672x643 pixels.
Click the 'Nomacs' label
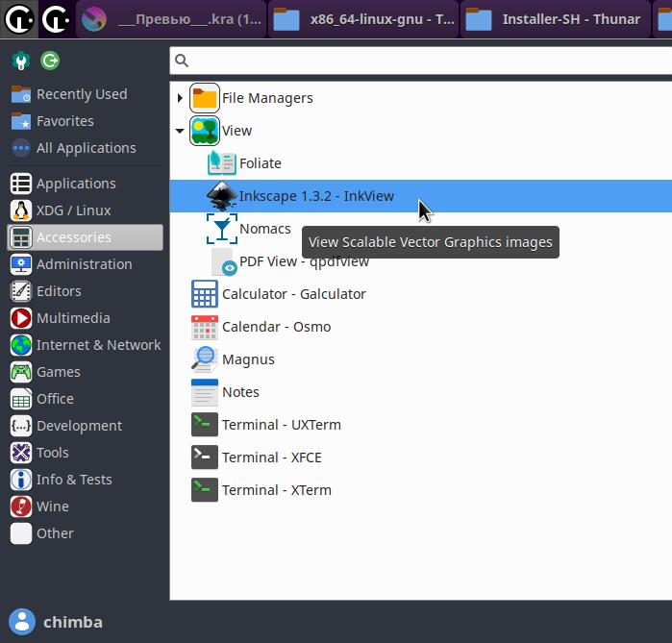(x=265, y=229)
